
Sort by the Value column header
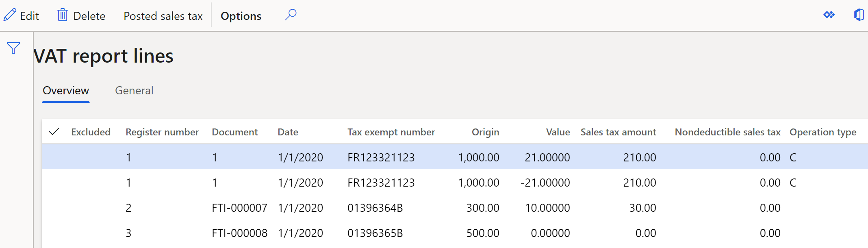pos(558,132)
